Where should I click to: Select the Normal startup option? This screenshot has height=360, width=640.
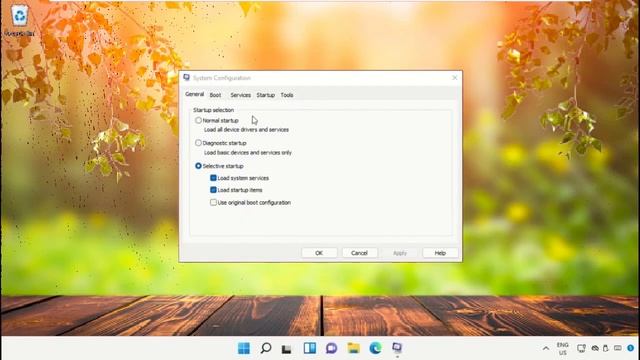[x=198, y=120]
